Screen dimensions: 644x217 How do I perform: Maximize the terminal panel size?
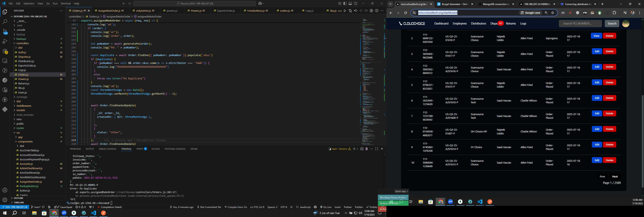pos(377,149)
